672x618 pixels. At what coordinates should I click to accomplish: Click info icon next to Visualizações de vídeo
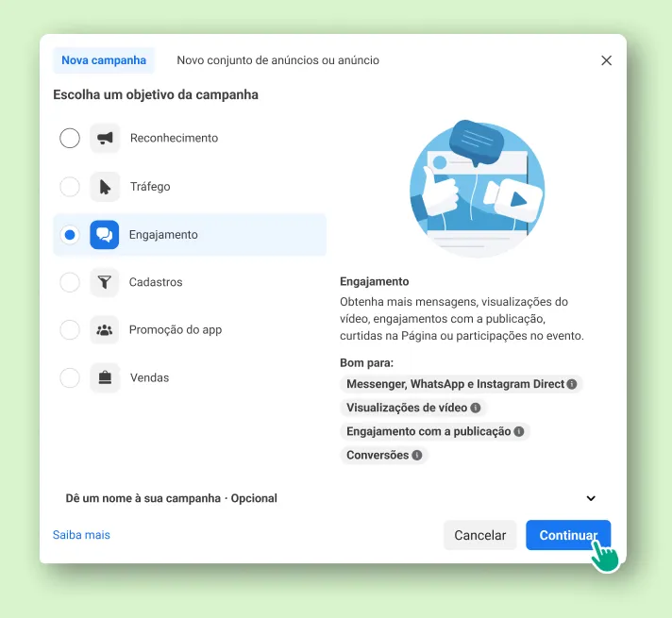pos(476,408)
